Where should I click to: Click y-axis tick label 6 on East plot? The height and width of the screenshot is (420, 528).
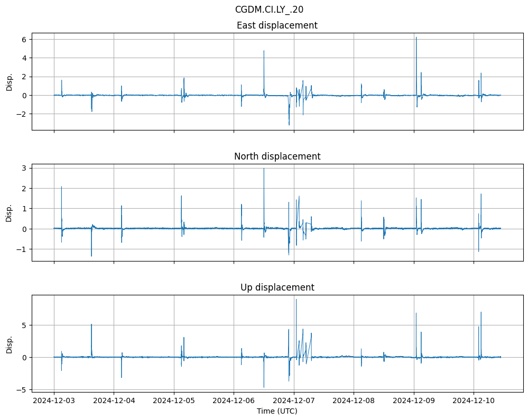(24, 39)
